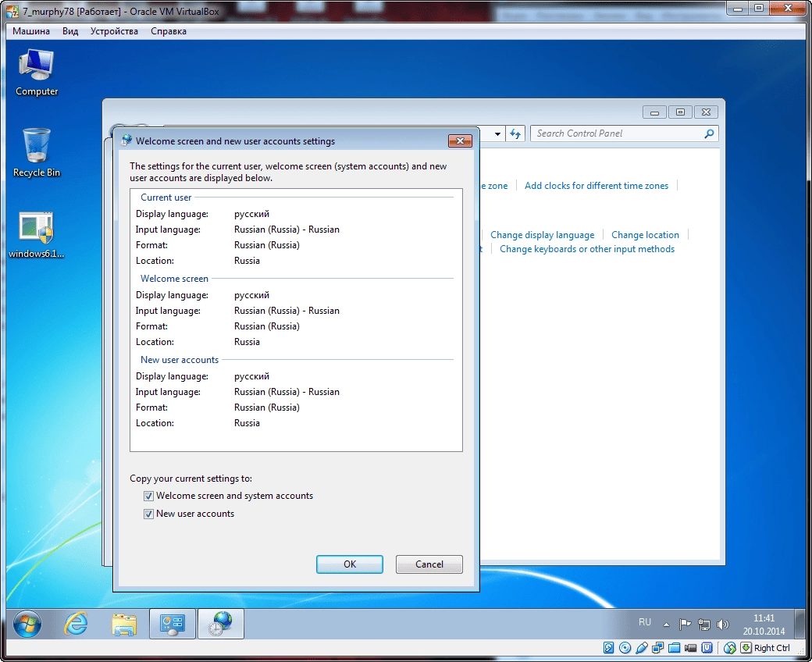The height and width of the screenshot is (662, 812).
Task: Launch Internet Explorer from the taskbar
Action: tap(76, 625)
